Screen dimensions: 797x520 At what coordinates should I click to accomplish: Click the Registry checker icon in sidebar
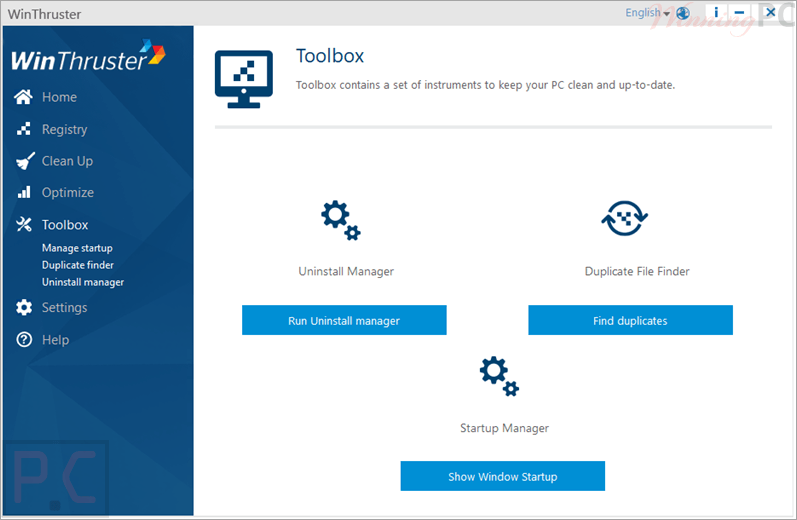pos(23,129)
